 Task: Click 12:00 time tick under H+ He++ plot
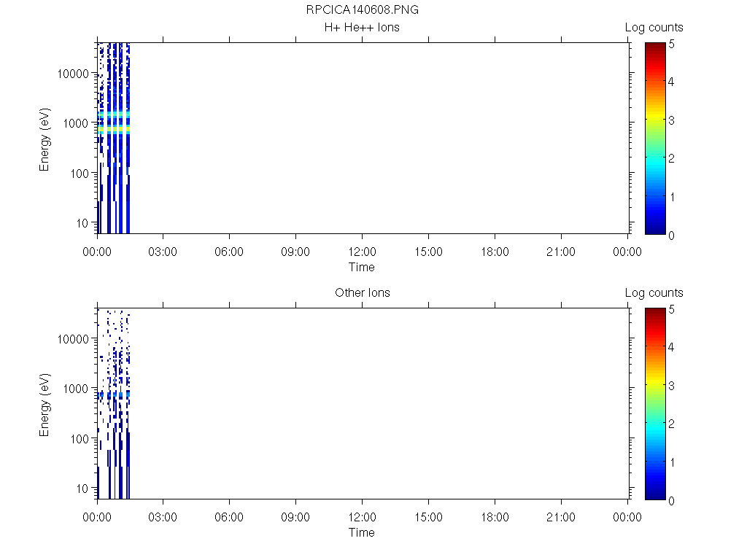click(362, 252)
